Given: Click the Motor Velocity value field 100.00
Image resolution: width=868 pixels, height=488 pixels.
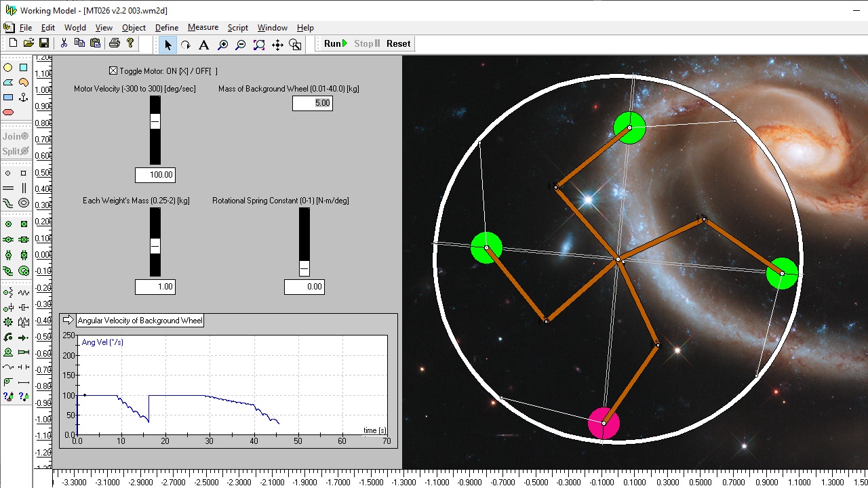Looking at the screenshot, I should pyautogui.click(x=155, y=175).
